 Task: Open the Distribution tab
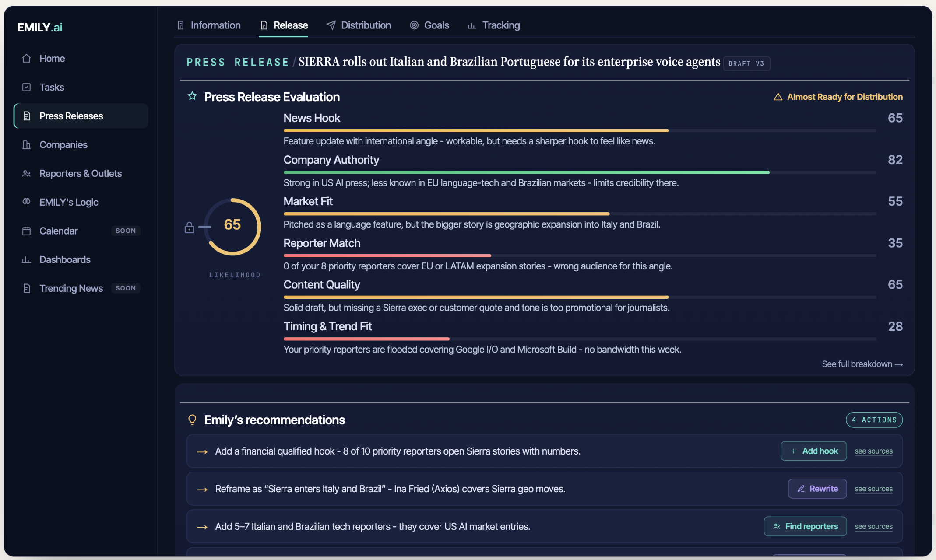[x=359, y=25]
